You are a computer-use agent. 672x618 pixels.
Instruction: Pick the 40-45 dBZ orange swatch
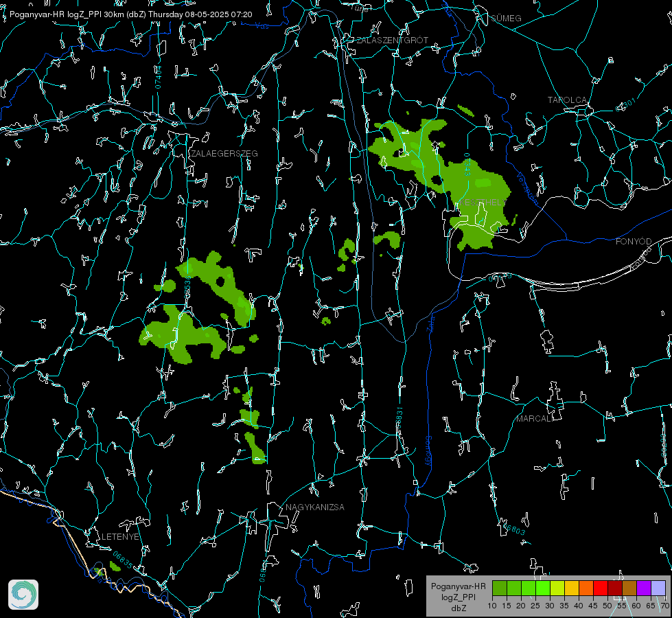pyautogui.click(x=586, y=588)
